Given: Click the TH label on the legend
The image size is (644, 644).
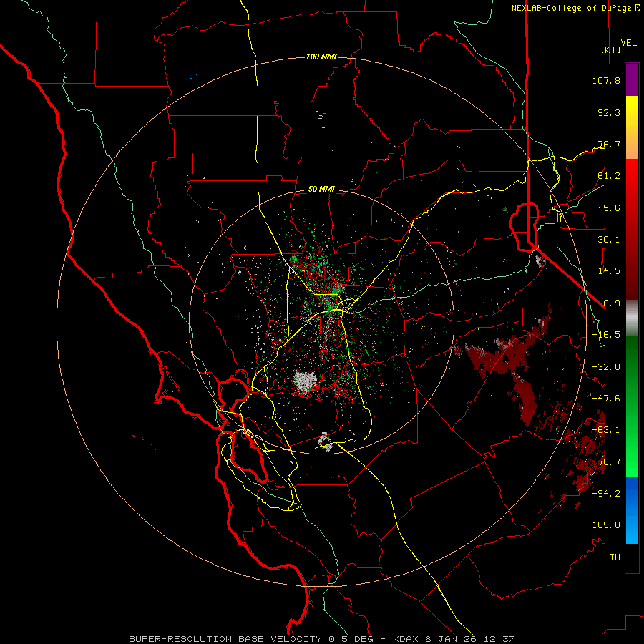Looking at the screenshot, I should [615, 557].
